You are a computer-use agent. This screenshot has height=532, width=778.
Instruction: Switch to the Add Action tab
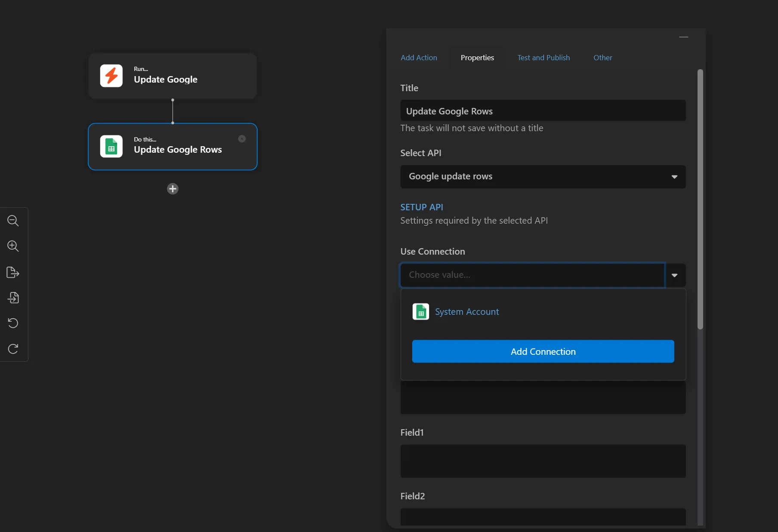pyautogui.click(x=419, y=58)
